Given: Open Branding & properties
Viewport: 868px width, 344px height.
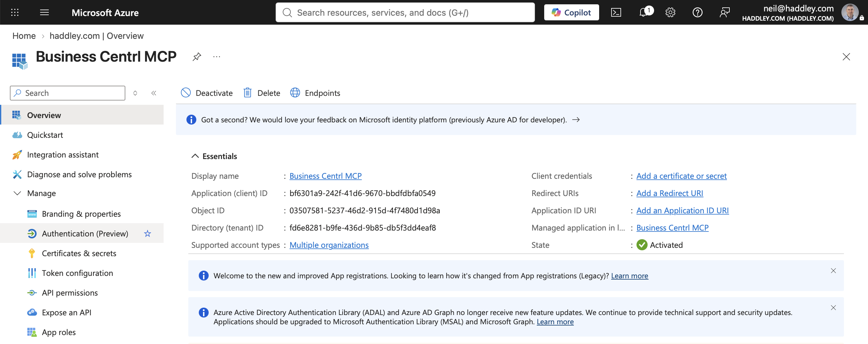Looking at the screenshot, I should 82,214.
